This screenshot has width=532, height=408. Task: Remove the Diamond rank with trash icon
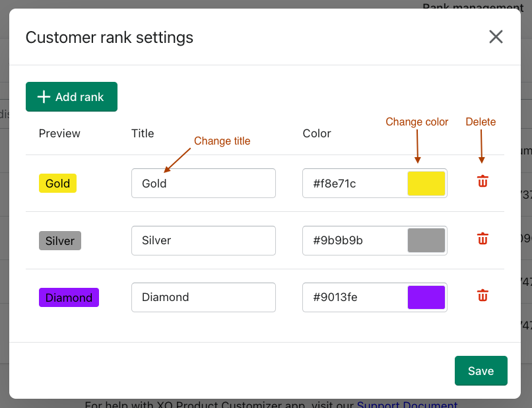(482, 295)
